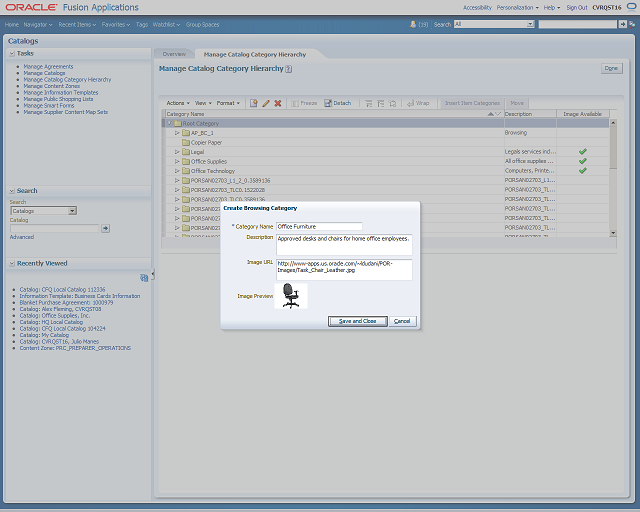Click the Edit pencil icon
This screenshot has height=512, width=640.
pos(266,103)
